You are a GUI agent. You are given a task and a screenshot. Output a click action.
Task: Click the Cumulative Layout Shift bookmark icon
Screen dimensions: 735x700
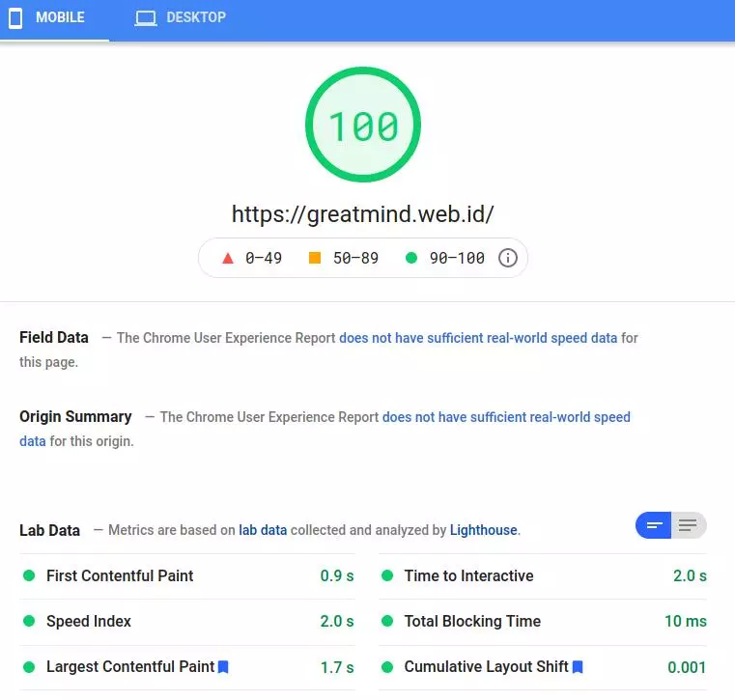[x=578, y=667]
